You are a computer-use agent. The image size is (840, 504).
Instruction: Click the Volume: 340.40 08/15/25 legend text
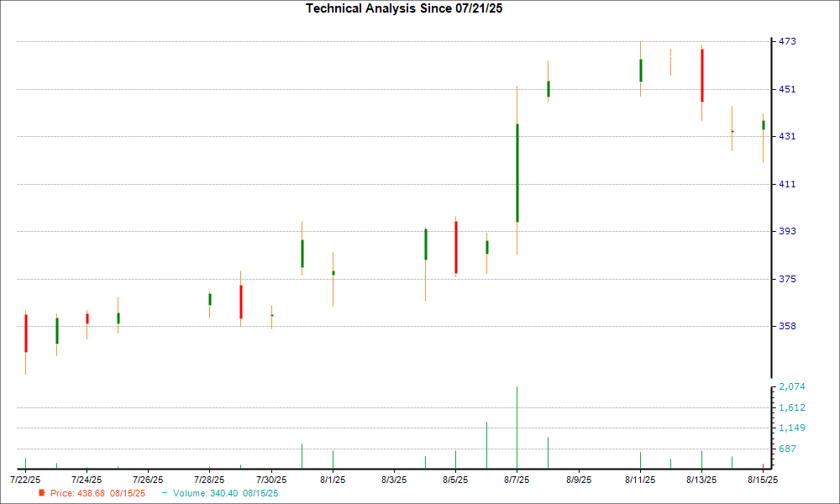click(225, 493)
